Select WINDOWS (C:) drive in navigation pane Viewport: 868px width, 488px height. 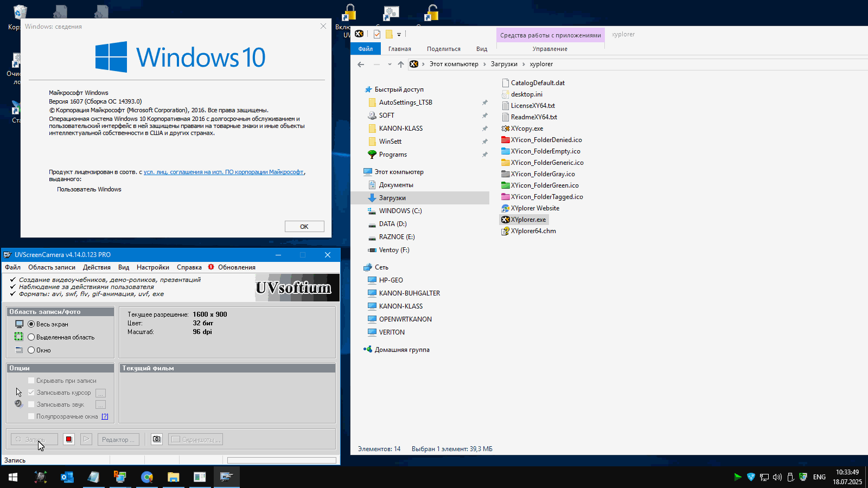click(x=400, y=211)
